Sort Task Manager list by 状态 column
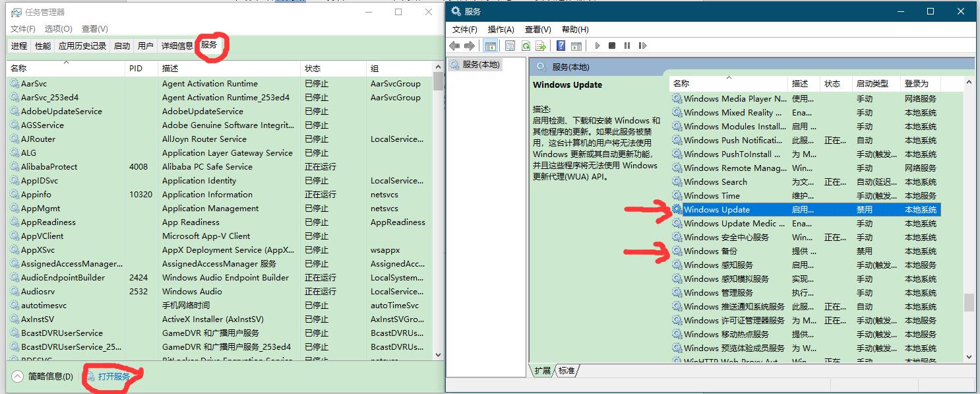Viewport: 980px width, 394px height. (x=333, y=68)
